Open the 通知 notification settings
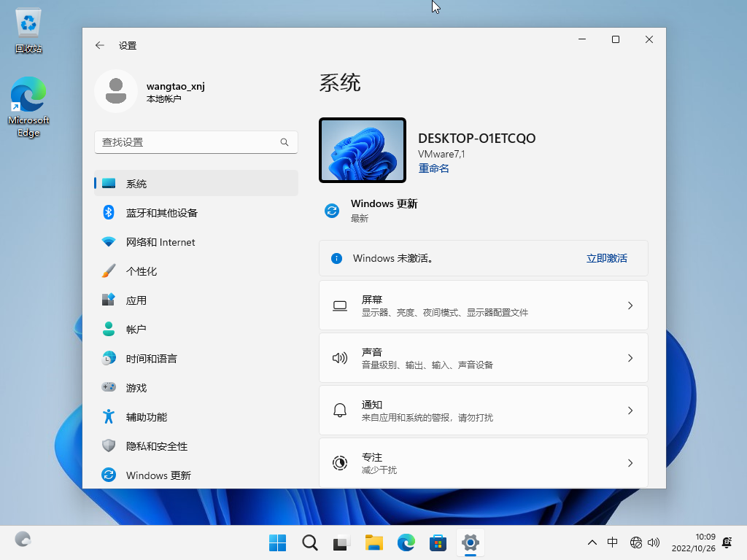 coord(483,410)
